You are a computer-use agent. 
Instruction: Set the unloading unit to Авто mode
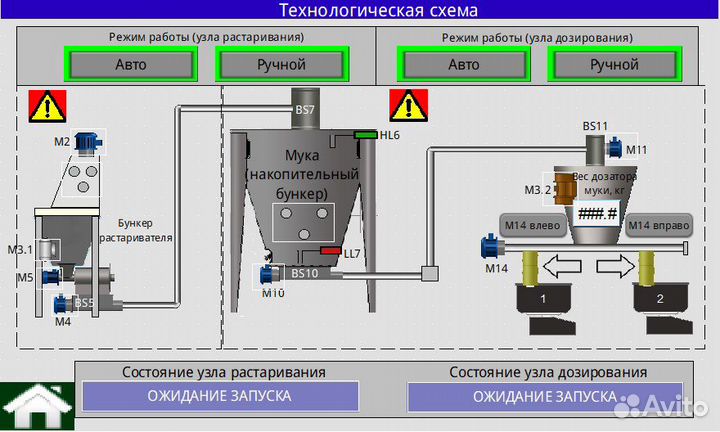coord(131,64)
